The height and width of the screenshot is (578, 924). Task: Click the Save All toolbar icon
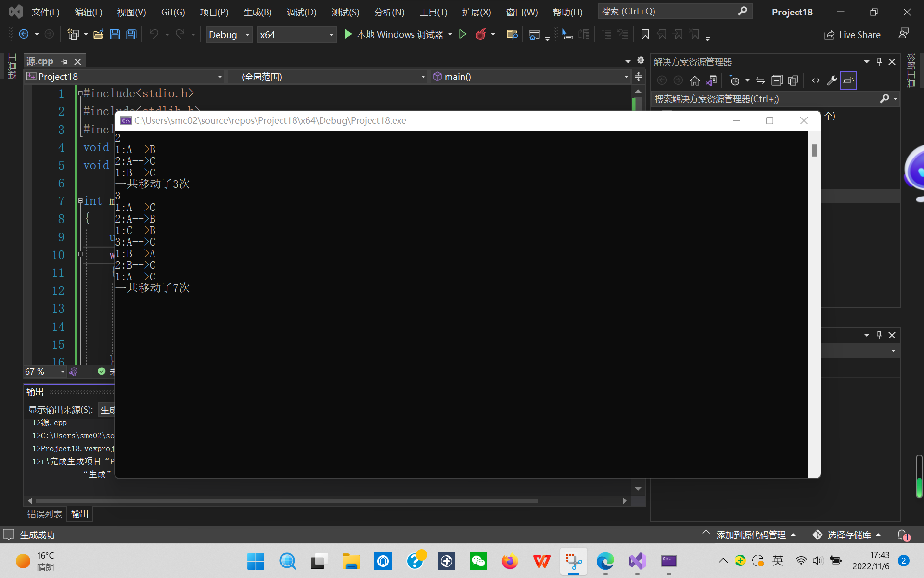131,34
